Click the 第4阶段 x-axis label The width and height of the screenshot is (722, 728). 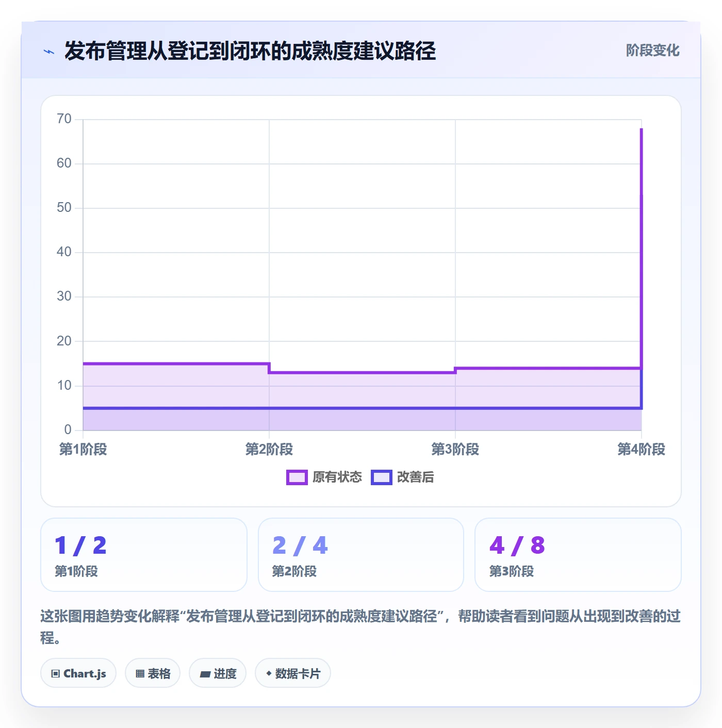pyautogui.click(x=642, y=449)
